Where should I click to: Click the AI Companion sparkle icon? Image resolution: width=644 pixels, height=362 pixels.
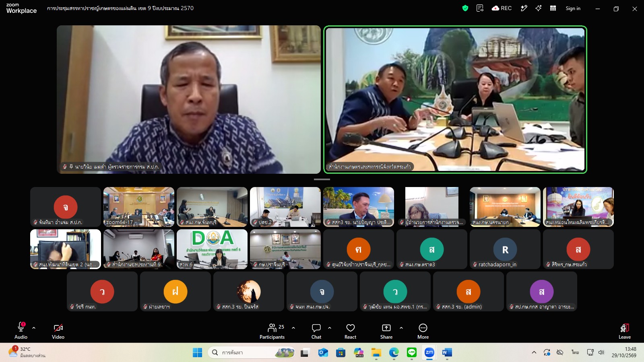(x=538, y=8)
